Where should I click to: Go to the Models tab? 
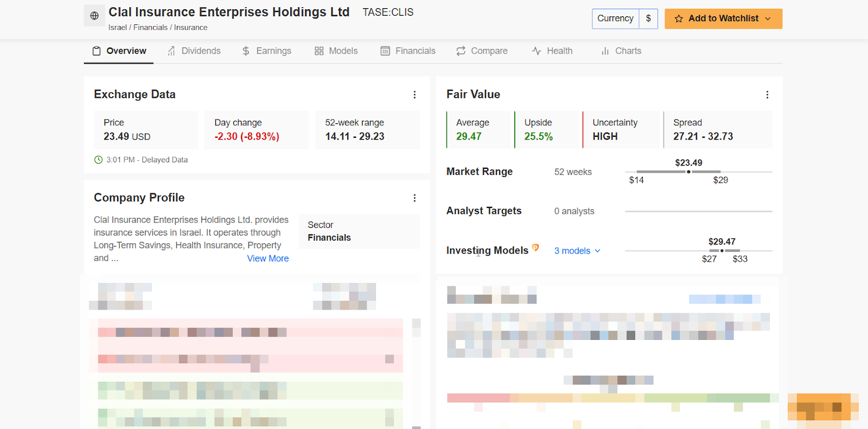coord(336,51)
